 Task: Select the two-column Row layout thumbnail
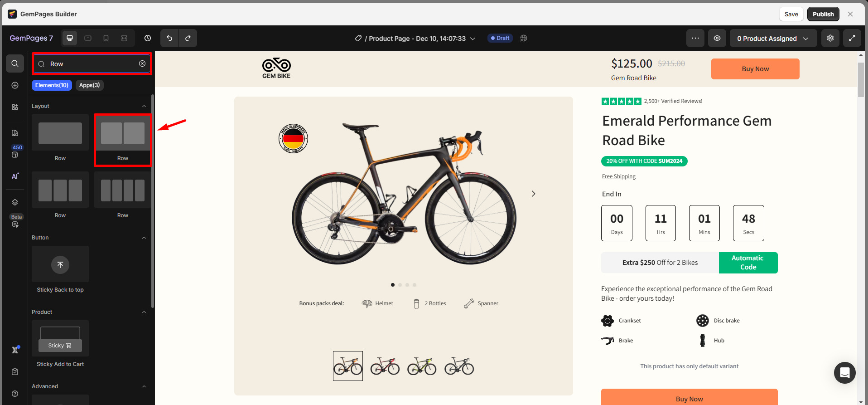point(122,133)
